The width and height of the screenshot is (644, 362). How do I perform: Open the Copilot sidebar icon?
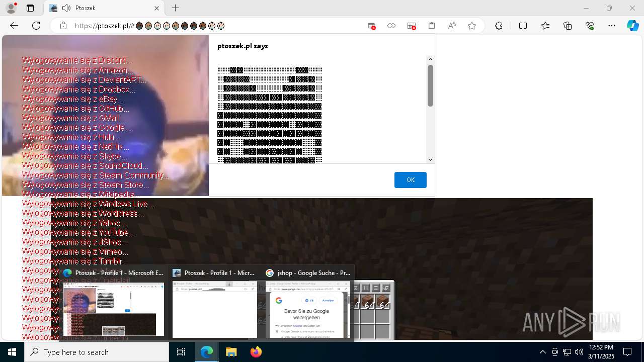633,26
